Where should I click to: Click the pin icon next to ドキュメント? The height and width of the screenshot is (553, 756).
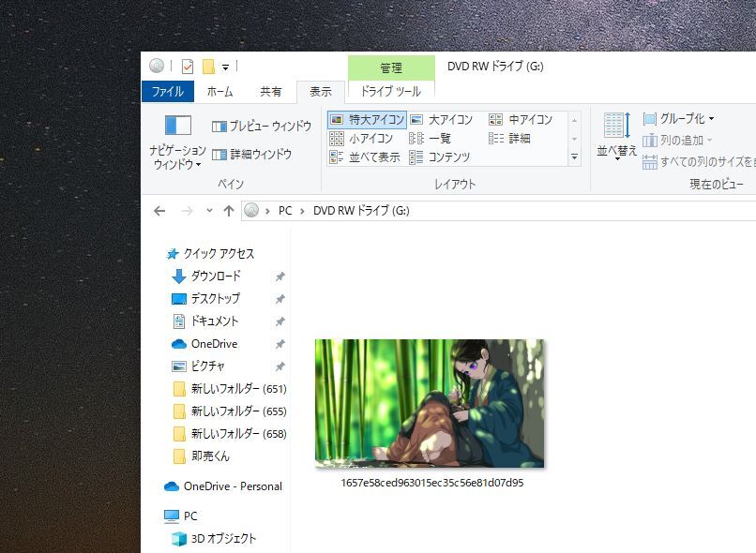tap(280, 321)
